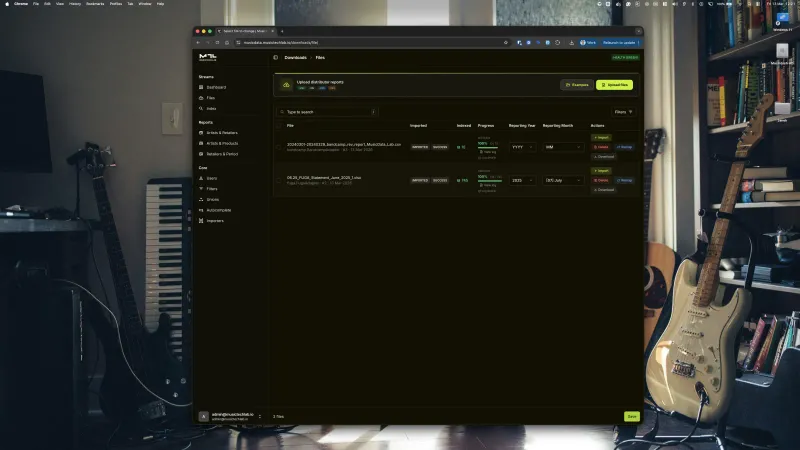
Task: Open the Chrome tab list chevron
Action: [x=638, y=31]
